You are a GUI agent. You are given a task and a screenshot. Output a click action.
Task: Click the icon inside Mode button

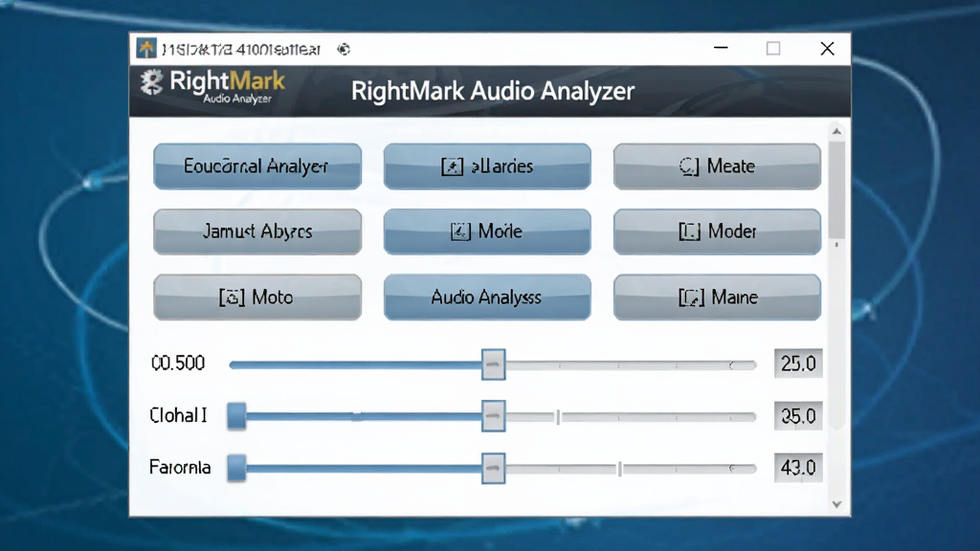[460, 231]
